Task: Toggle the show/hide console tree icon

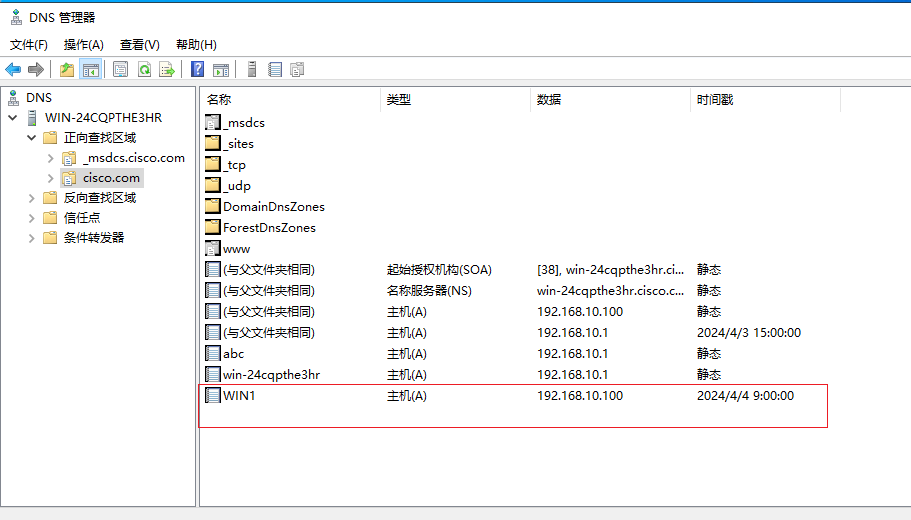Action: [x=91, y=70]
